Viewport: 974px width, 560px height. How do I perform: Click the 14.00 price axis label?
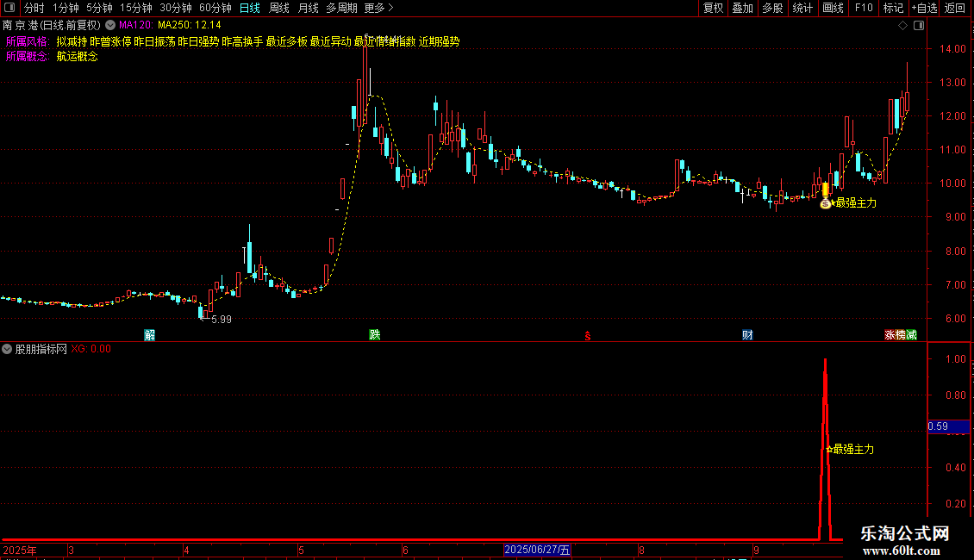tap(952, 49)
